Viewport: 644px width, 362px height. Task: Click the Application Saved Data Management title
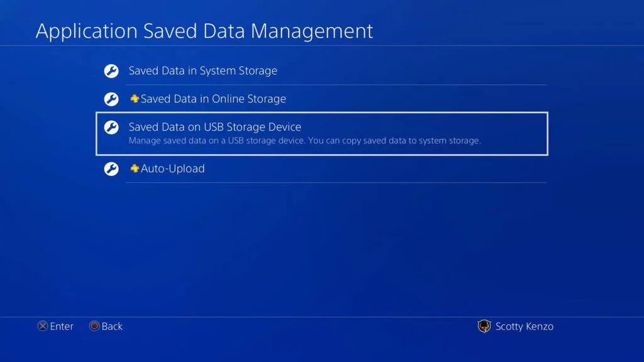pyautogui.click(x=204, y=31)
